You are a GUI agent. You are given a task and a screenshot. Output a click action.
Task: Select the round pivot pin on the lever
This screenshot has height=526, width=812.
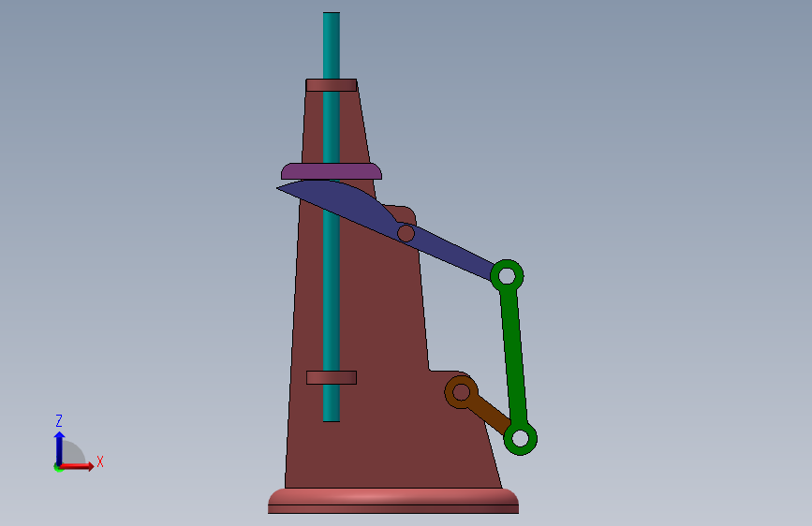click(x=406, y=233)
